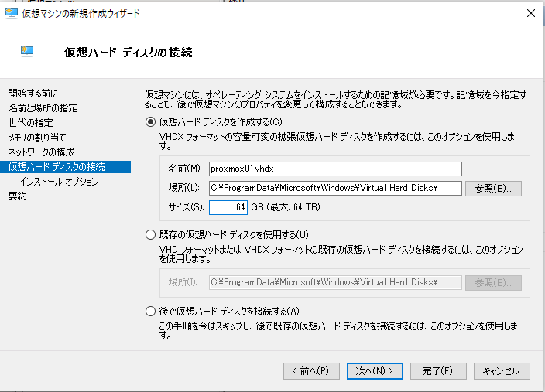Close the new virtual machine wizard

(530, 13)
